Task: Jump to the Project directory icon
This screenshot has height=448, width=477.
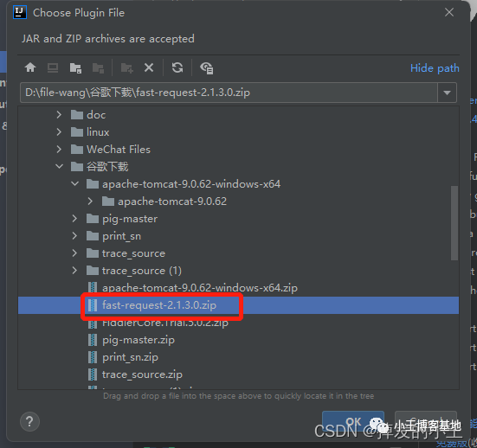Action: coord(75,67)
